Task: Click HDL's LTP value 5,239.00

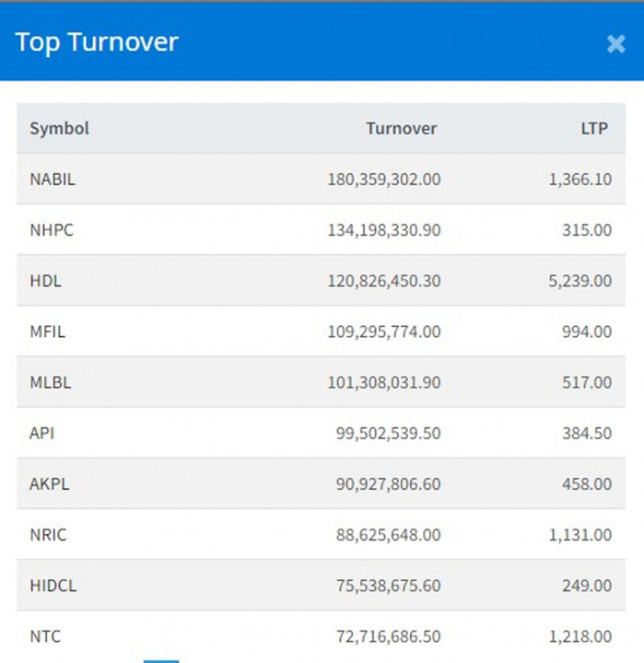Action: [580, 281]
